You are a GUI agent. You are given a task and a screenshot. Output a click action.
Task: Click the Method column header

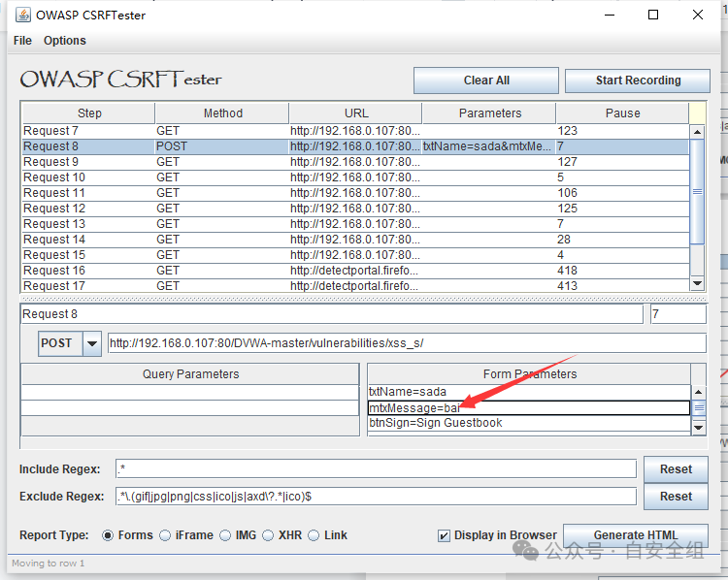point(222,113)
